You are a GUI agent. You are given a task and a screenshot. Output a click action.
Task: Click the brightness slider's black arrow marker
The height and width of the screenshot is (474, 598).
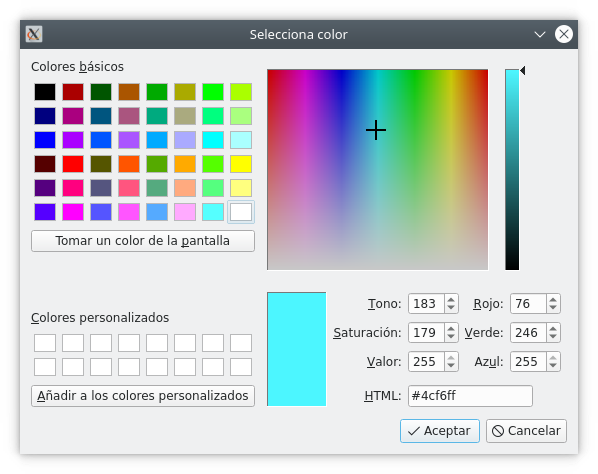pos(522,71)
